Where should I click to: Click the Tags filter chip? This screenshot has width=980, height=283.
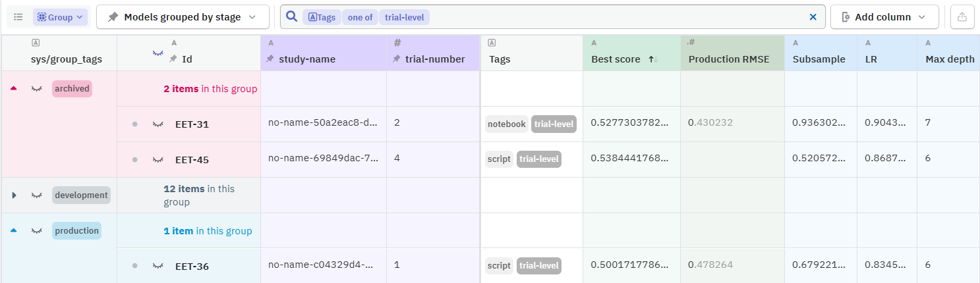[x=322, y=17]
